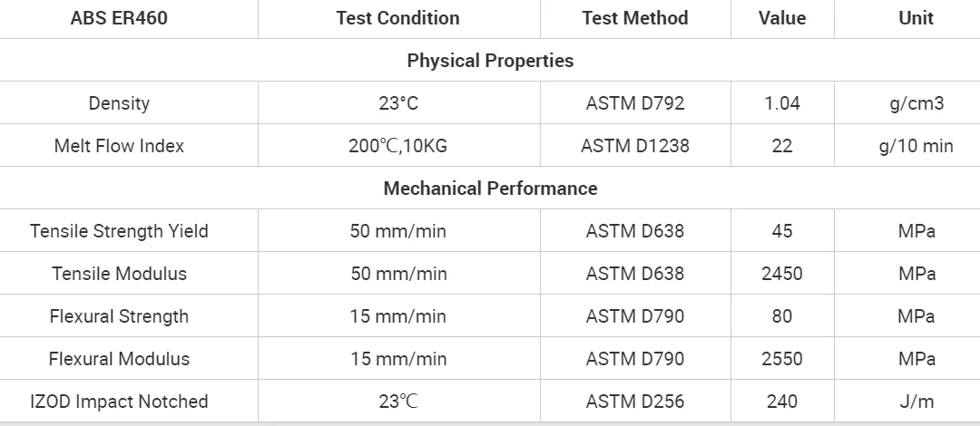The width and height of the screenshot is (980, 426).
Task: Click the ASTM D1238 cell
Action: (635, 146)
